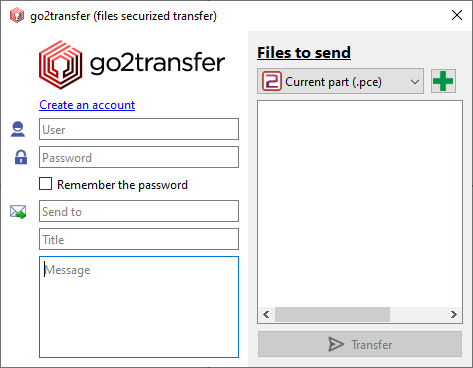This screenshot has height=368, width=473.
Task: Enable Remember the password checkbox
Action: [x=45, y=184]
